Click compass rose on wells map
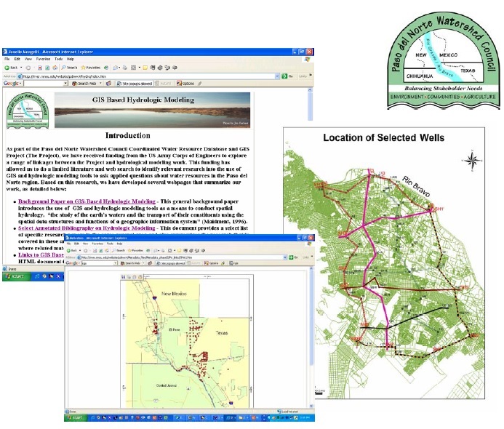Screen dimensions: 504x429 click(472, 161)
